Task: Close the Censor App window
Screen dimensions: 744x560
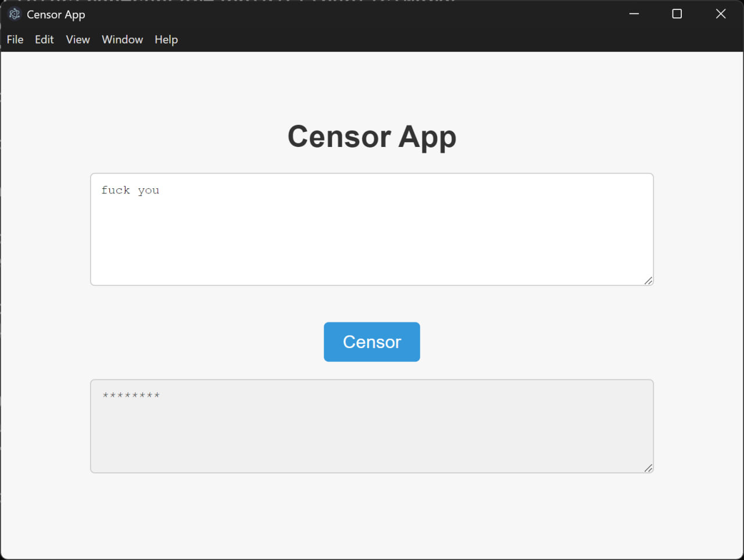Action: pos(720,13)
